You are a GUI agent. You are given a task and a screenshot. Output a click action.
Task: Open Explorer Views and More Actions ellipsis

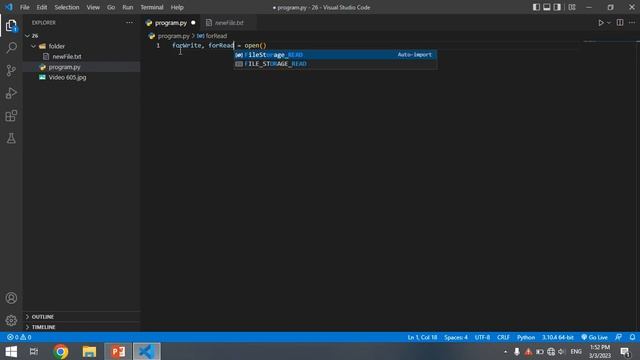pos(129,22)
